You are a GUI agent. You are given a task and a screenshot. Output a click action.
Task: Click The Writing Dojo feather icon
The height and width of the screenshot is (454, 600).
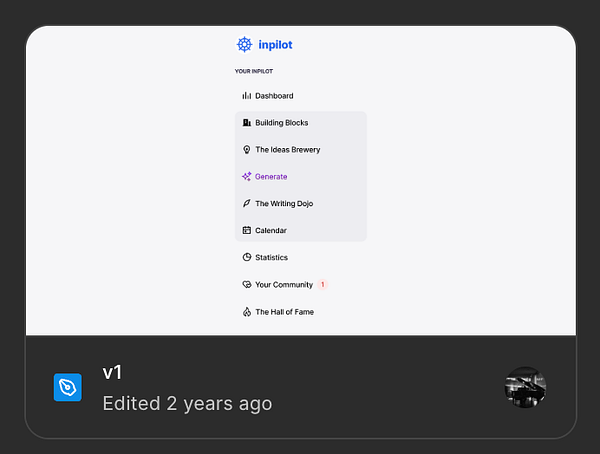click(246, 204)
